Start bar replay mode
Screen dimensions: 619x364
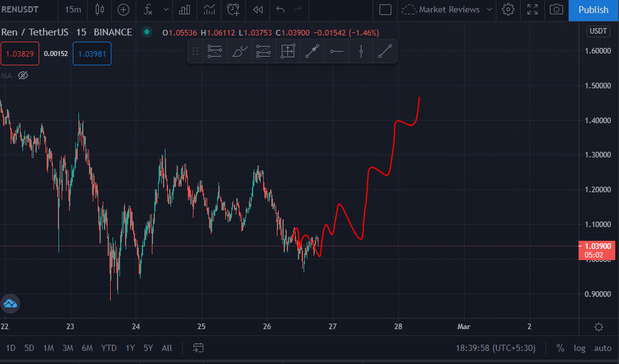click(258, 9)
